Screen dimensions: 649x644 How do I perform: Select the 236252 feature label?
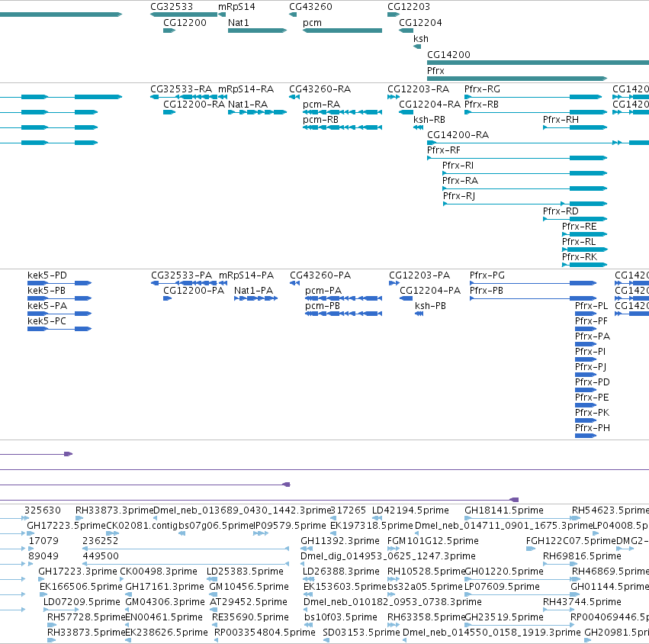click(100, 541)
